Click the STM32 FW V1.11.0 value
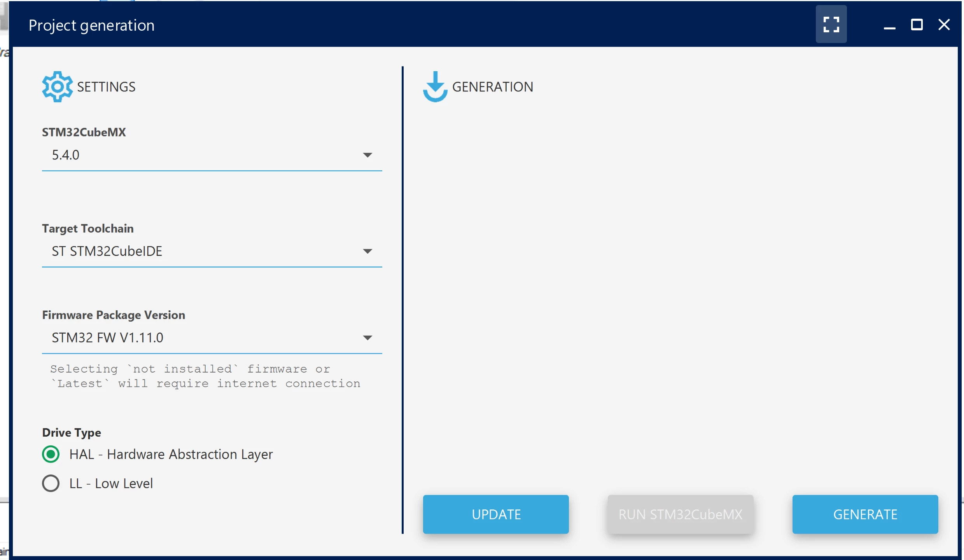The height and width of the screenshot is (560, 964). tap(108, 338)
